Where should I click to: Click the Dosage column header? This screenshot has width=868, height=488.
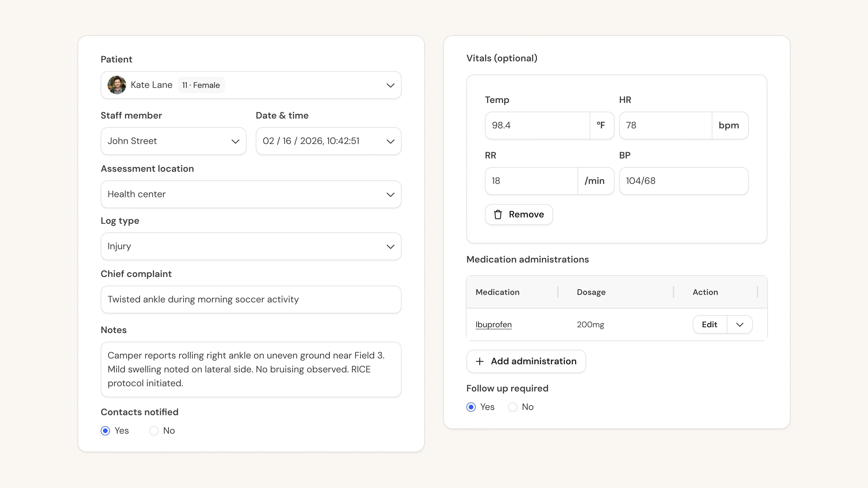591,292
